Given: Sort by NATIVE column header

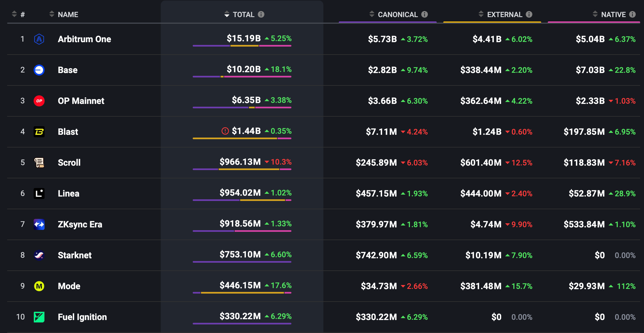Looking at the screenshot, I should click(x=613, y=15).
